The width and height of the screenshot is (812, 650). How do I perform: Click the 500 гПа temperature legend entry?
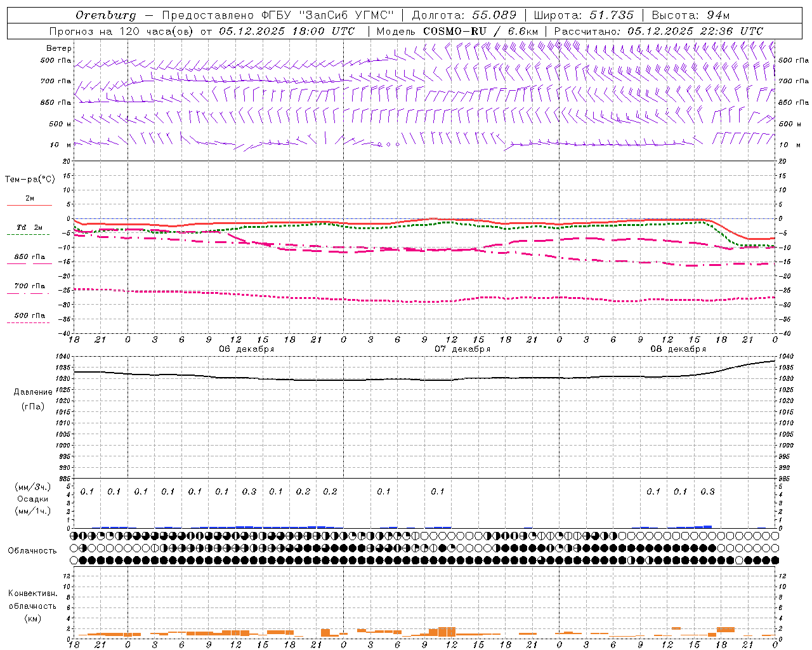click(30, 315)
